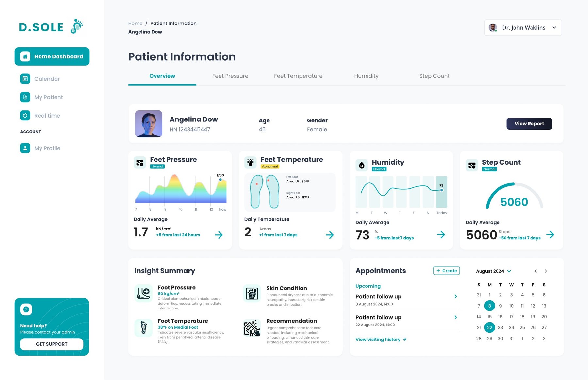Click the My Patient document icon
588x380 pixels.
click(x=25, y=97)
